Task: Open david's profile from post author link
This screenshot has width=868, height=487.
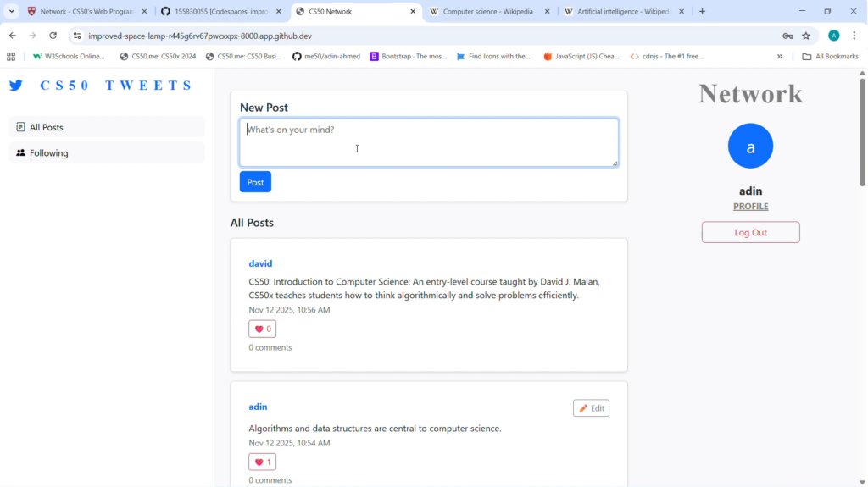Action: tap(260, 263)
